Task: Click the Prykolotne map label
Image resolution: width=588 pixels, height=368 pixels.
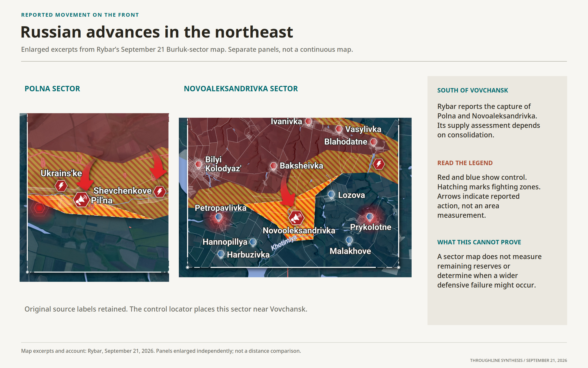Action: pos(370,227)
